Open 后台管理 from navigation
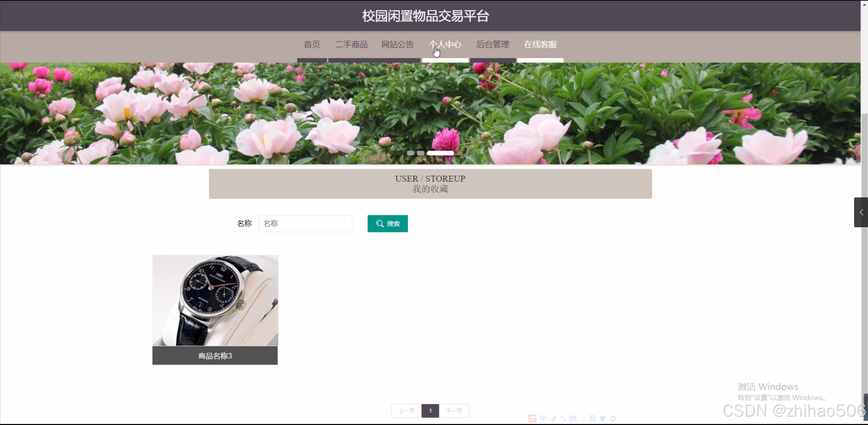The image size is (868, 425). tap(493, 44)
